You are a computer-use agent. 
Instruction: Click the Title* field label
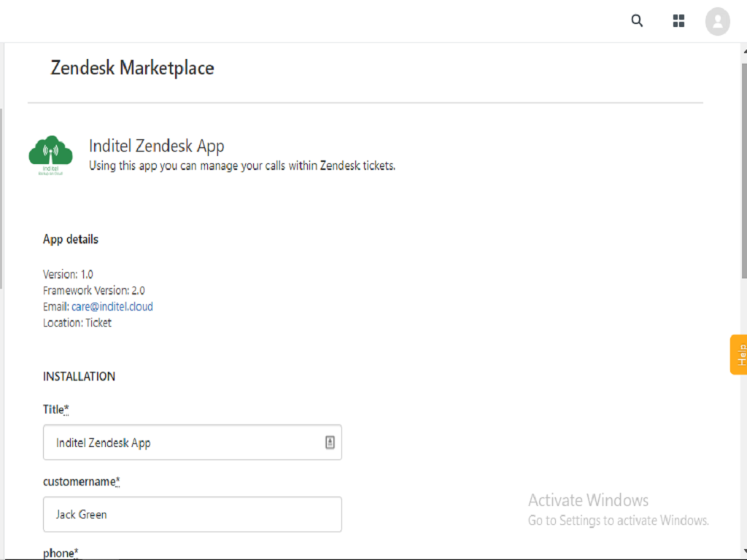[55, 410]
